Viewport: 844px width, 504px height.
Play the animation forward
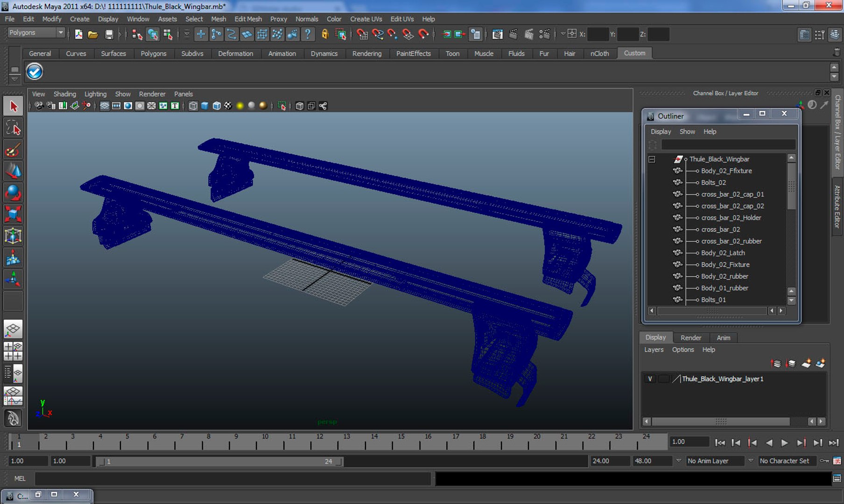tap(785, 442)
